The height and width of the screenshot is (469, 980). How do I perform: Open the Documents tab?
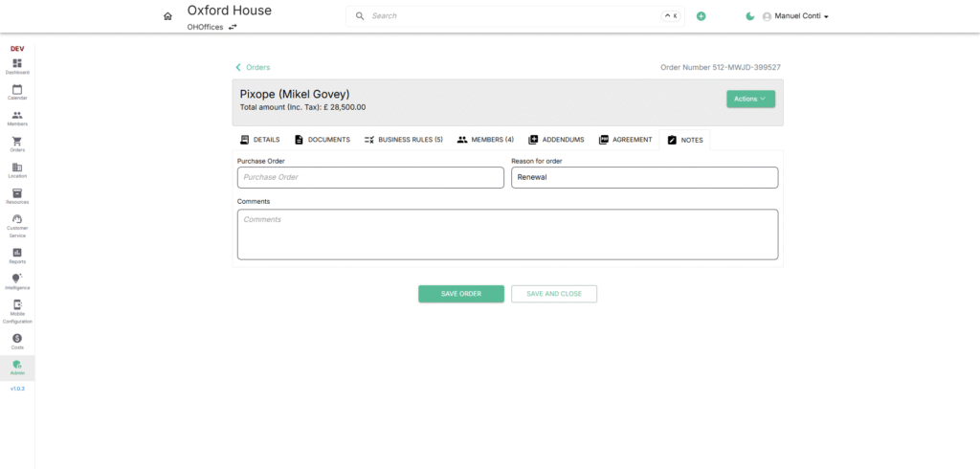[322, 140]
